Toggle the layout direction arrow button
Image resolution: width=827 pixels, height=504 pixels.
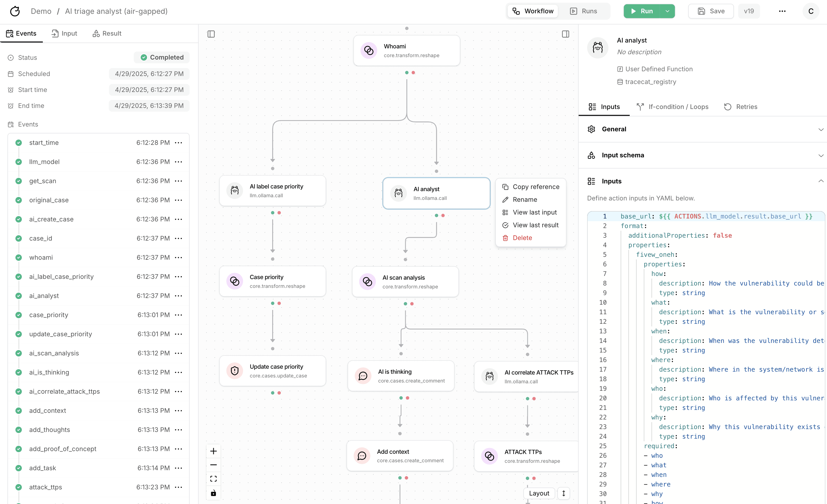pos(564,493)
